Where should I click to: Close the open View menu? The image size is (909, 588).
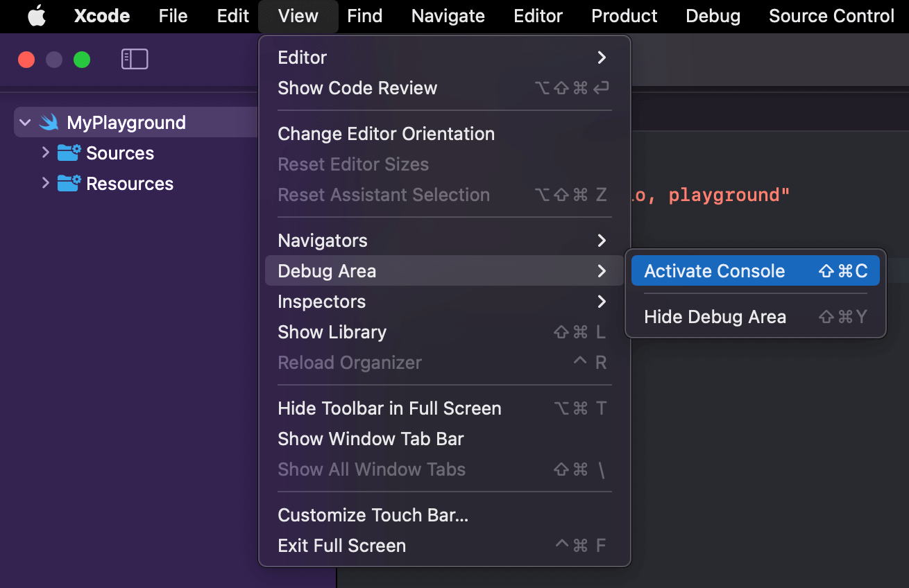pos(298,16)
